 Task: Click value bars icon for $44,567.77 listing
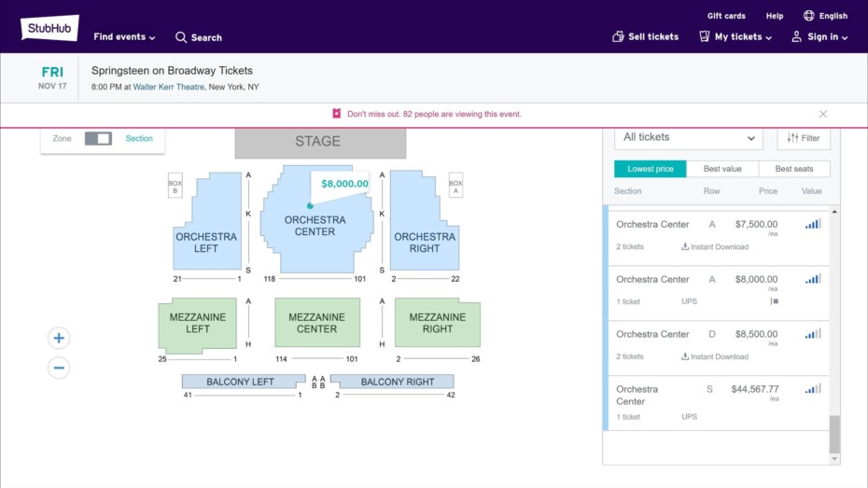tap(813, 388)
